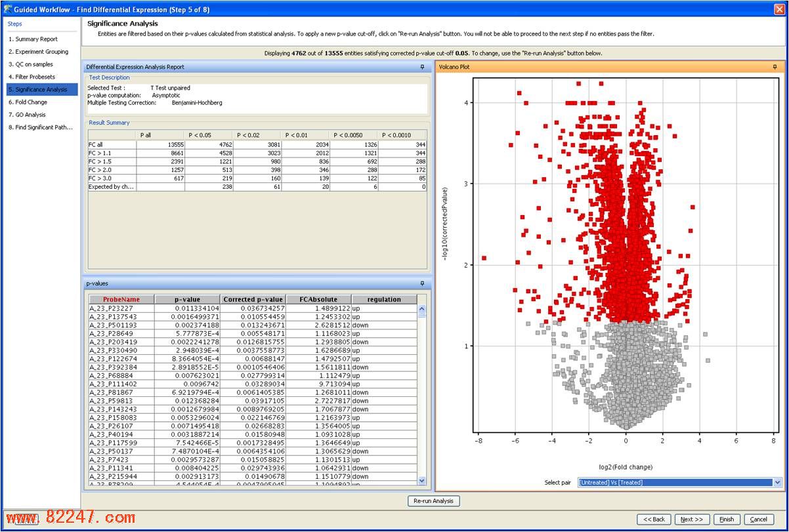Select probe row A_23_P143243
The height and width of the screenshot is (532, 789).
click(x=253, y=409)
